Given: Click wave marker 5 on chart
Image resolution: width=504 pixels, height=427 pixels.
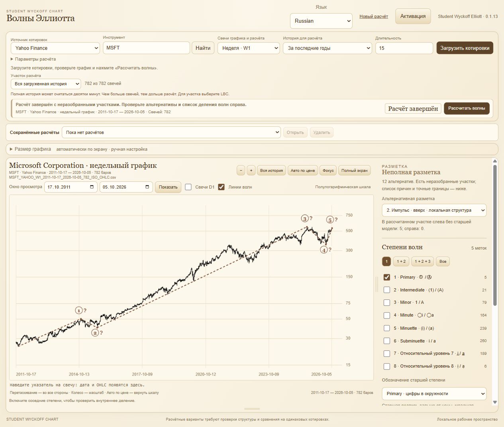Looking at the screenshot, I should click(330, 220).
